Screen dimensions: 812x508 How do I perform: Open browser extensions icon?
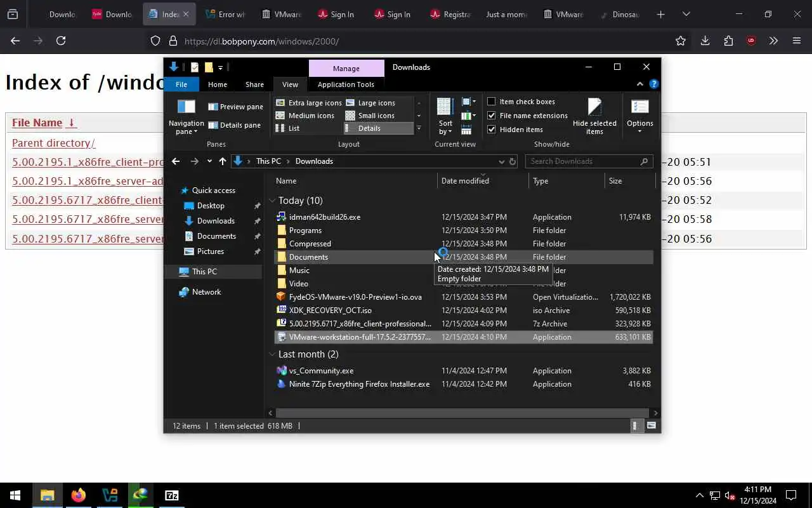(728, 41)
